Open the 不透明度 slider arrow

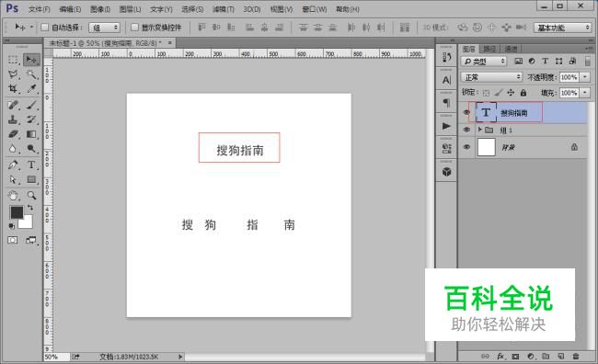584,77
